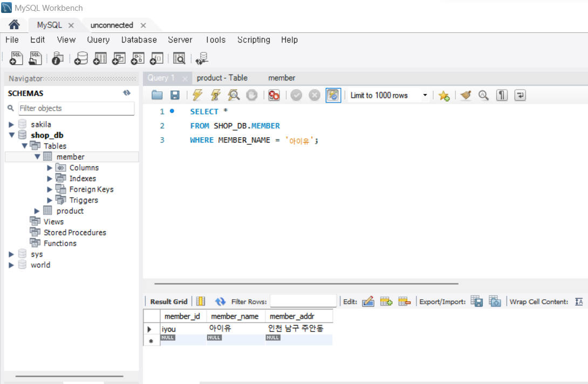Collapse the shop_db schema
This screenshot has height=384, width=588.
12,135
